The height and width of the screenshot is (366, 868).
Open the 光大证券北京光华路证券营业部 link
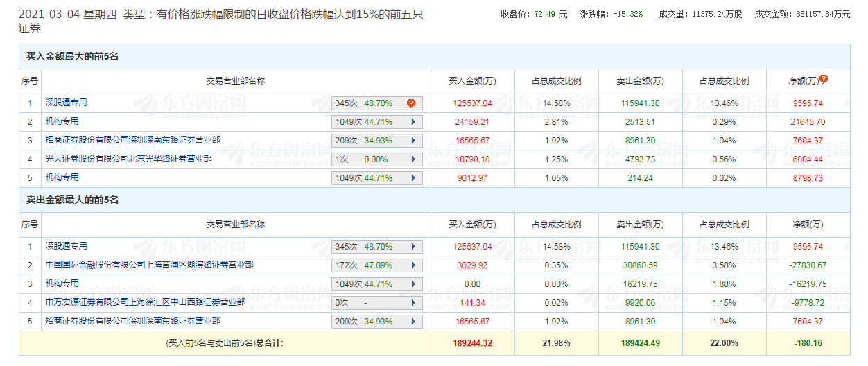[128, 159]
